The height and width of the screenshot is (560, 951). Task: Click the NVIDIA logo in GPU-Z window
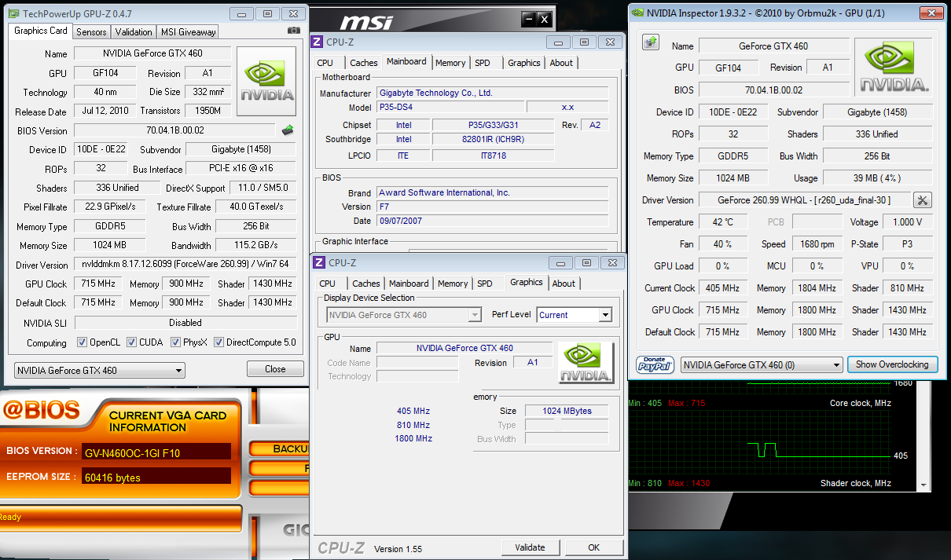[267, 82]
